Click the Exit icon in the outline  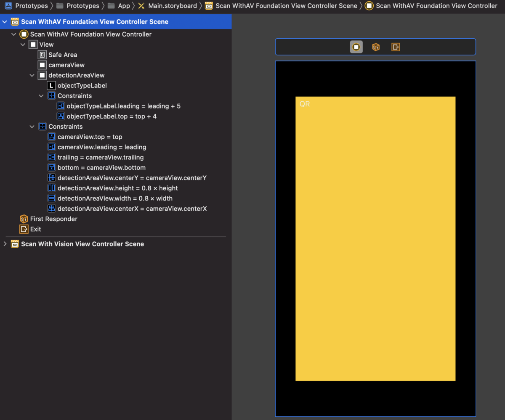click(24, 229)
